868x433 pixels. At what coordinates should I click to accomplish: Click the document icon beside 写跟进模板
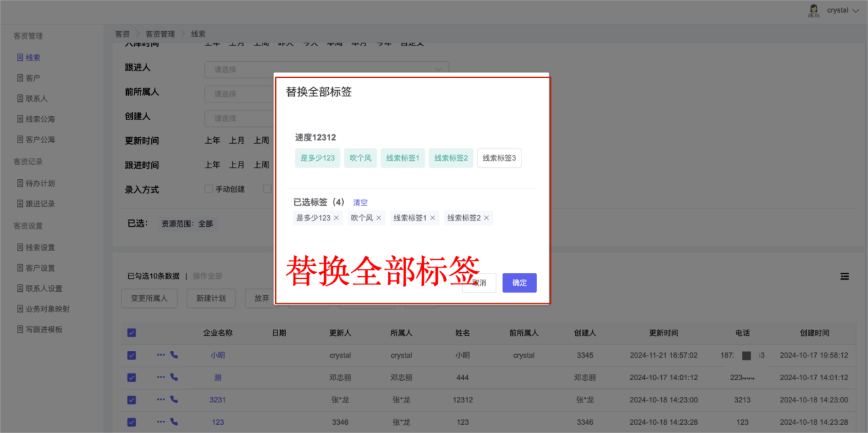[x=20, y=329]
